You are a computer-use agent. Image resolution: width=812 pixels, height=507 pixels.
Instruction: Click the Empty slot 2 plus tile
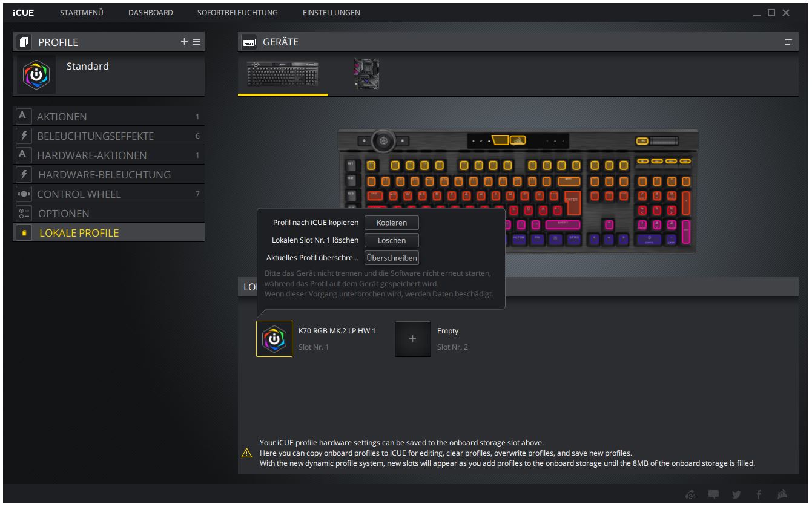pos(413,339)
